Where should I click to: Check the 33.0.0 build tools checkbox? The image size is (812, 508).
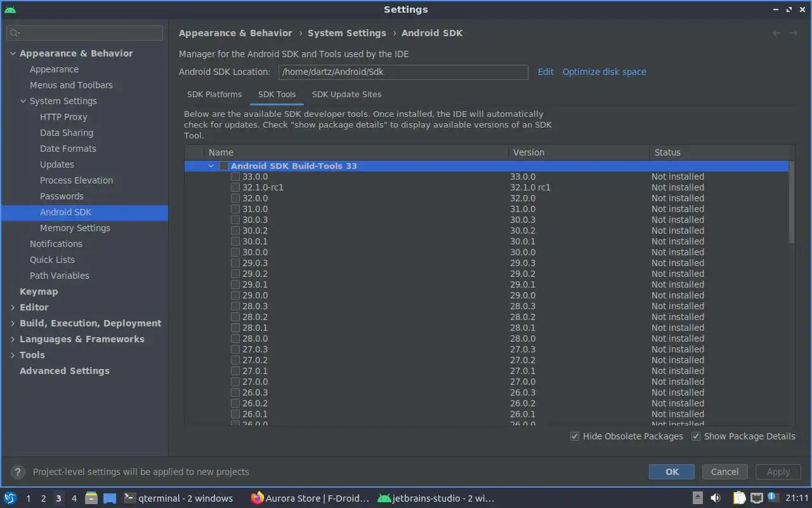(x=235, y=177)
